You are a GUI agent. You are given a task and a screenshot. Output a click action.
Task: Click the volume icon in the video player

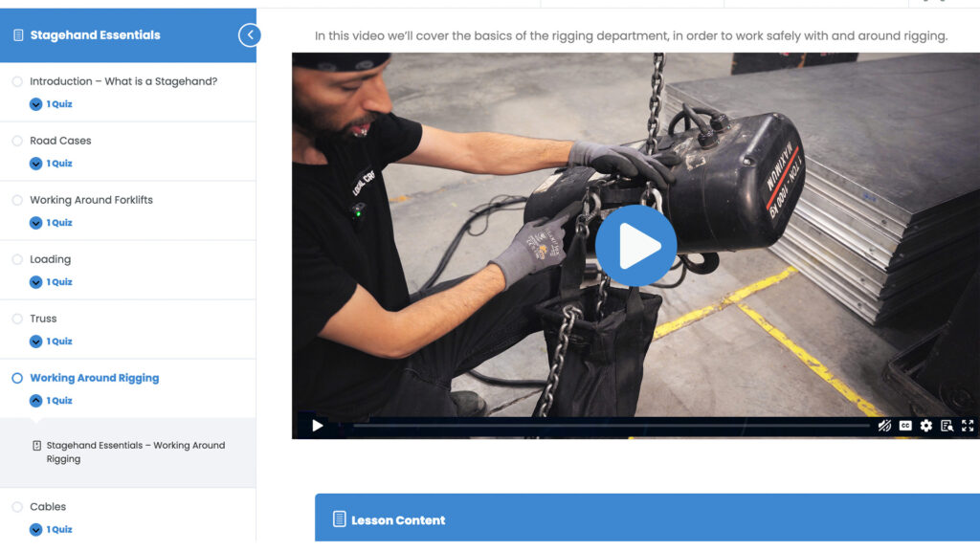pyautogui.click(x=884, y=426)
